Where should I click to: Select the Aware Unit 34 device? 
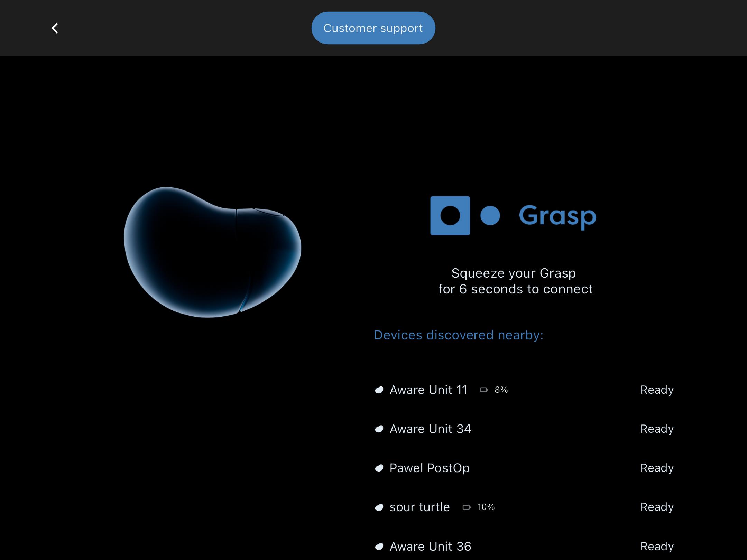[x=524, y=429]
